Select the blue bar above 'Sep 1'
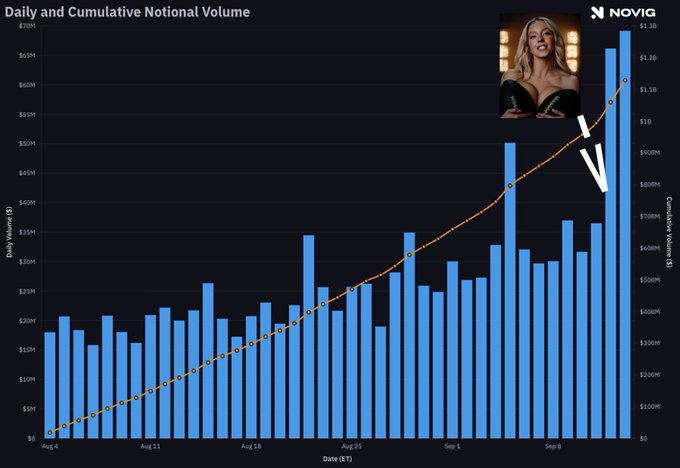 pyautogui.click(x=452, y=350)
